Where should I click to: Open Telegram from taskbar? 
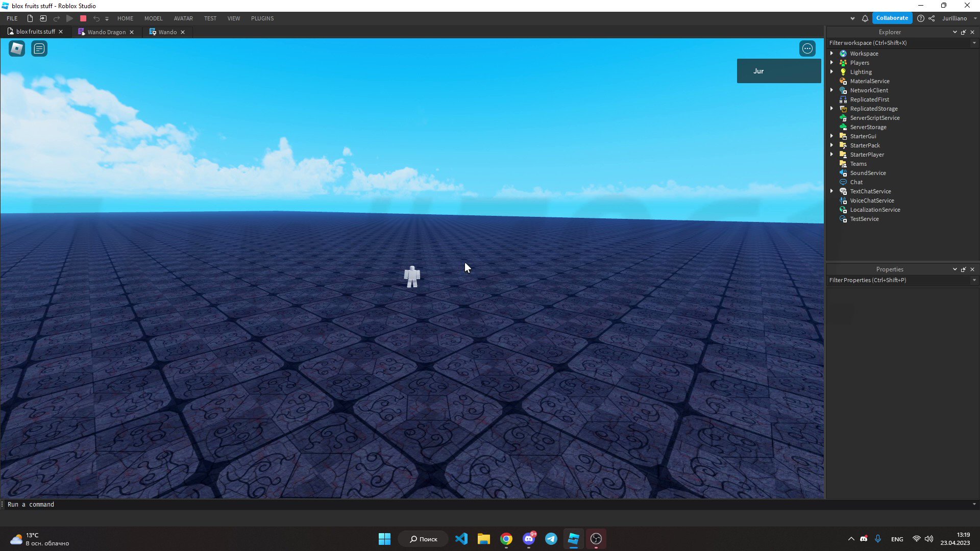point(551,539)
